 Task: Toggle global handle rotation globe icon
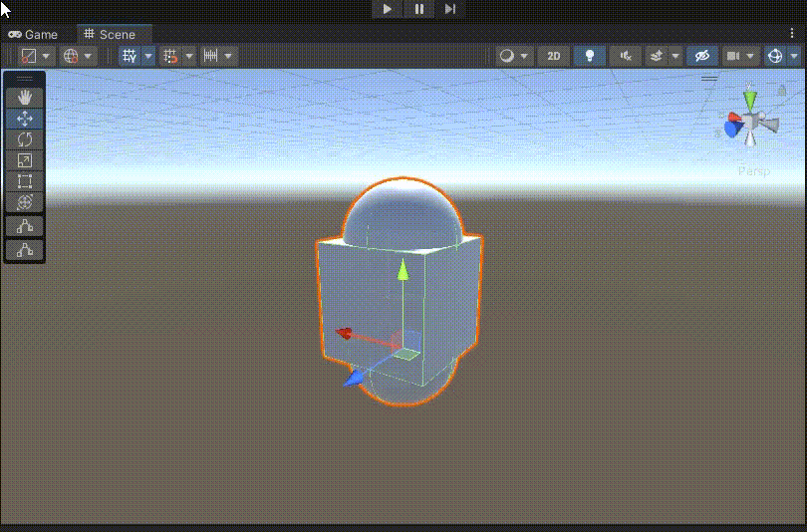point(71,56)
